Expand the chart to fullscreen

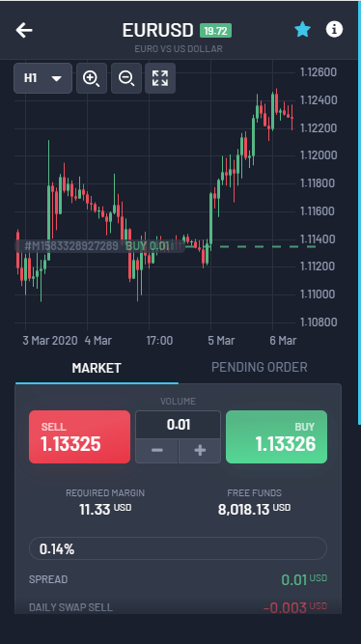click(160, 78)
